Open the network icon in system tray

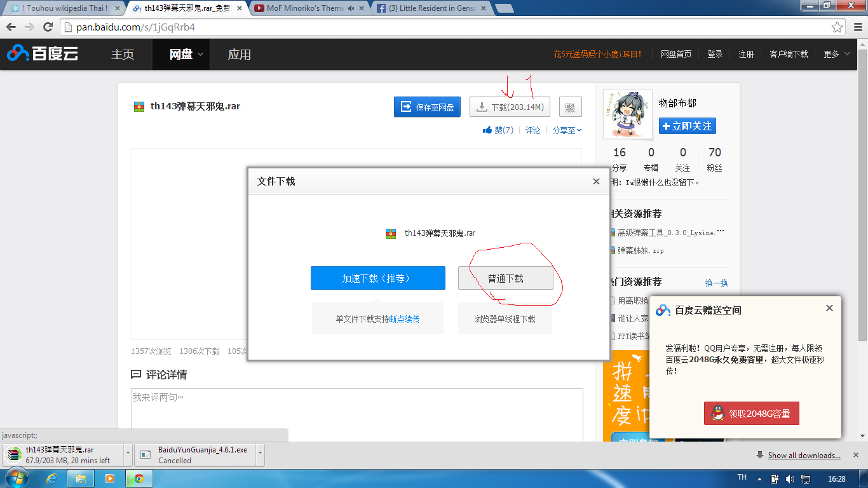pyautogui.click(x=806, y=478)
